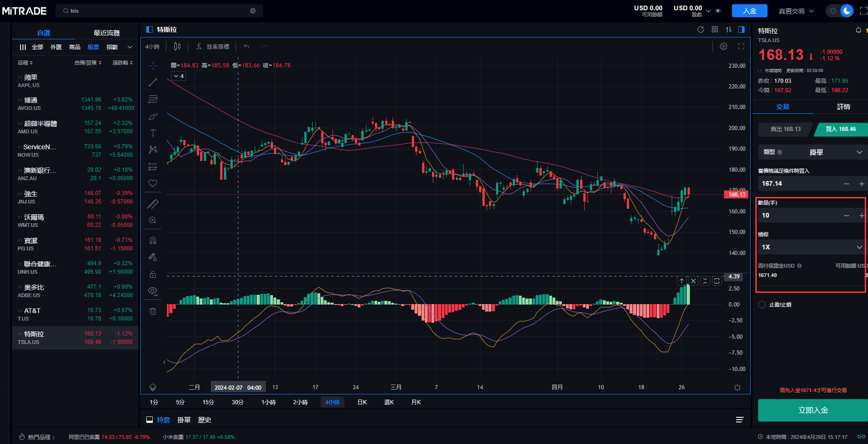Click the tsla search input field
Image resolution: width=868 pixels, height=444 pixels.
(159, 11)
